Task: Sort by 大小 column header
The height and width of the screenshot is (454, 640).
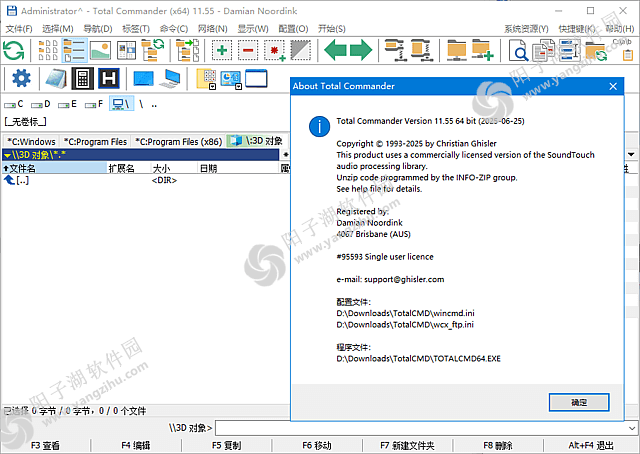Action: click(174, 168)
